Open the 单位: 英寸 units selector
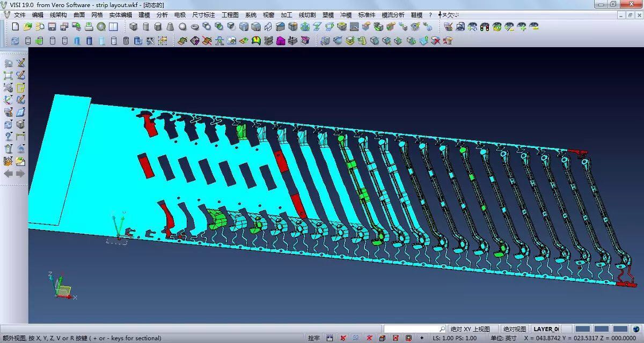The width and height of the screenshot is (644, 343). (503, 338)
